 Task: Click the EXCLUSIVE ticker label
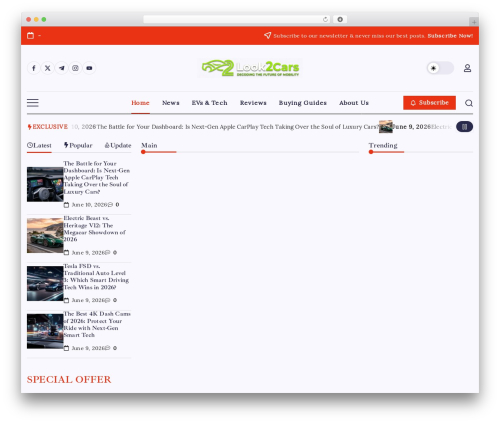point(47,127)
